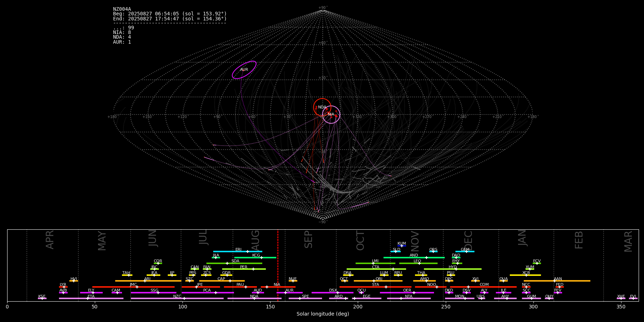Click the +270 longitude label on map
The image size is (644, 322).
(426, 117)
